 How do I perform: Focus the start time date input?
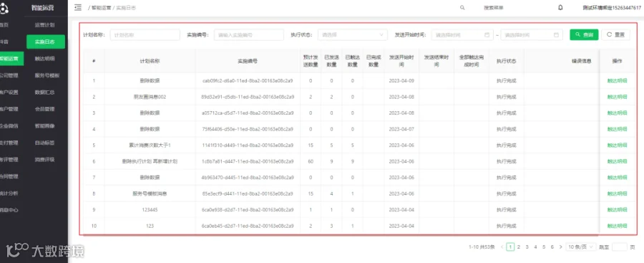(x=462, y=35)
